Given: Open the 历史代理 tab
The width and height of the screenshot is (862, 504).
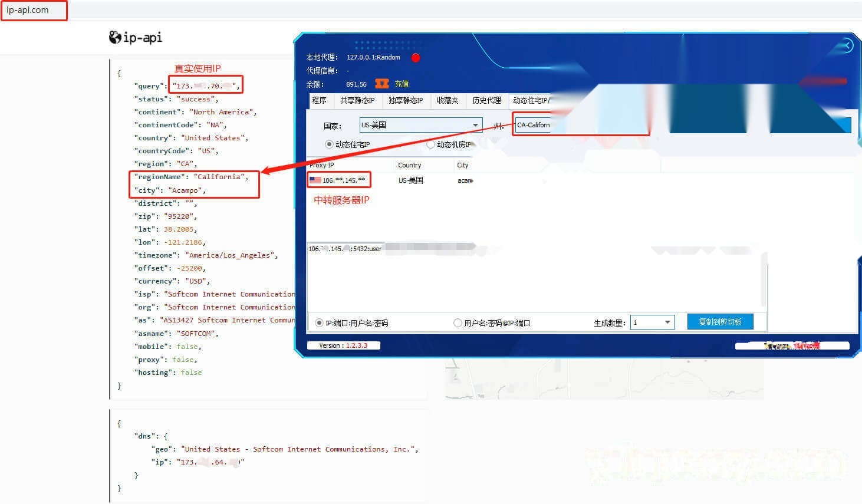Looking at the screenshot, I should pos(486,101).
